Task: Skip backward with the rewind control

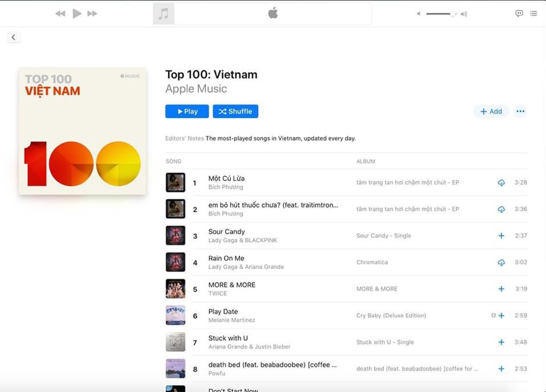Action: 60,13
